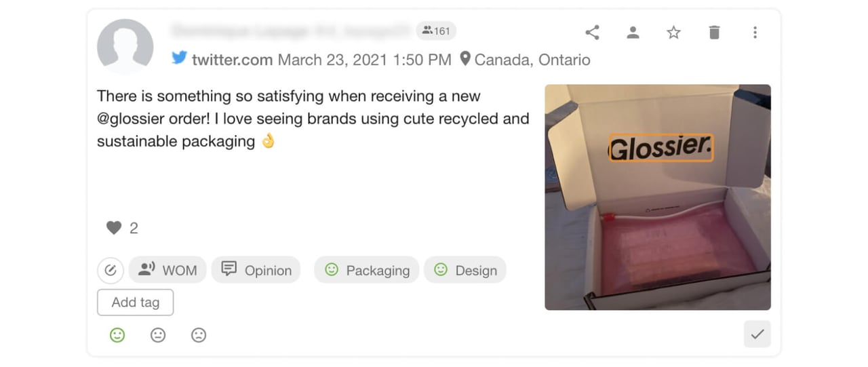Click the heart likes icon
This screenshot has height=367, width=868.
point(113,228)
